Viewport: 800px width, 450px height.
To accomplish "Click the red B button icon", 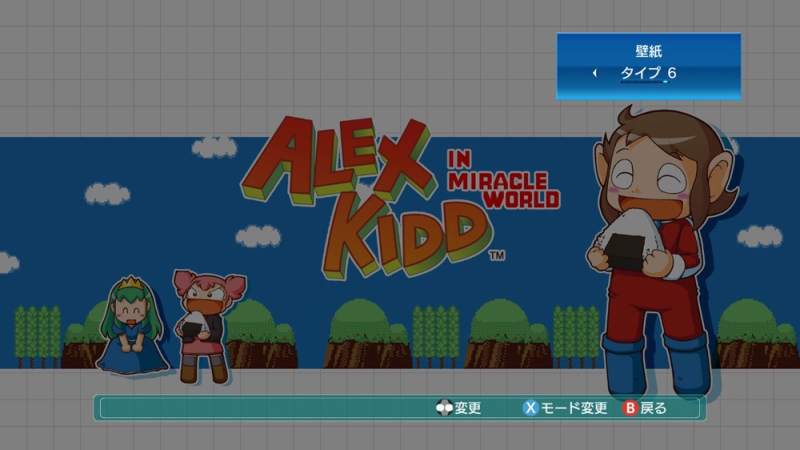I will tap(631, 408).
